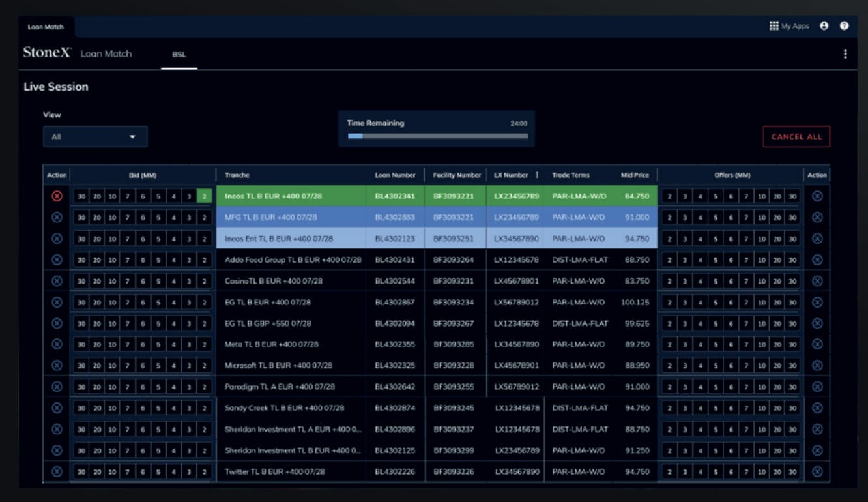Click the Loan Number column header

click(x=395, y=175)
